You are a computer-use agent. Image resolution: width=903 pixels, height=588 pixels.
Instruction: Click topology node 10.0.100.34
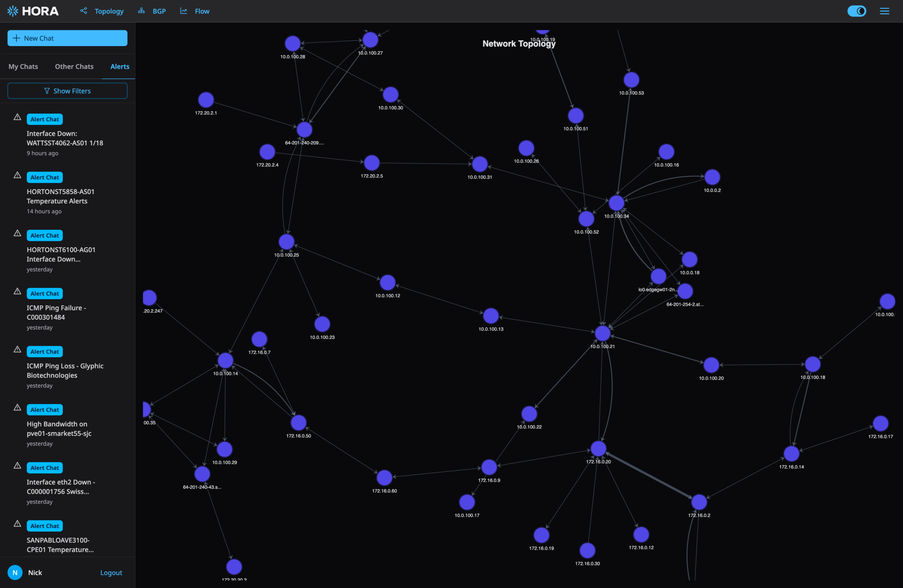click(x=616, y=203)
